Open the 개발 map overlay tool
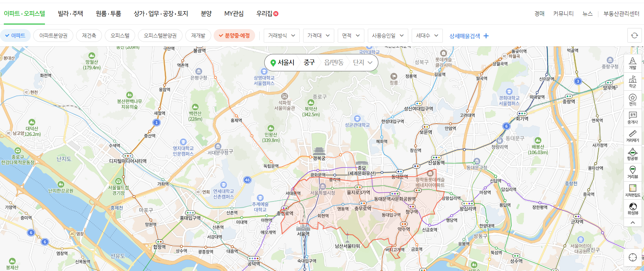This screenshot has height=271, width=644. (633, 63)
